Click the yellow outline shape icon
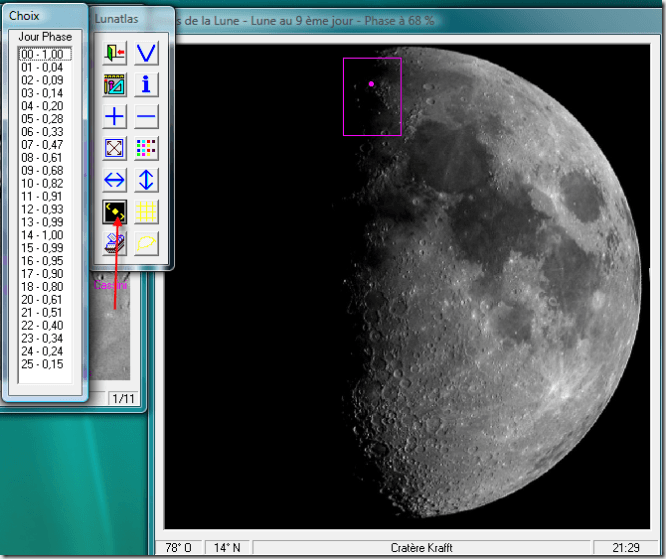This screenshot has height=559, width=666. tap(147, 242)
